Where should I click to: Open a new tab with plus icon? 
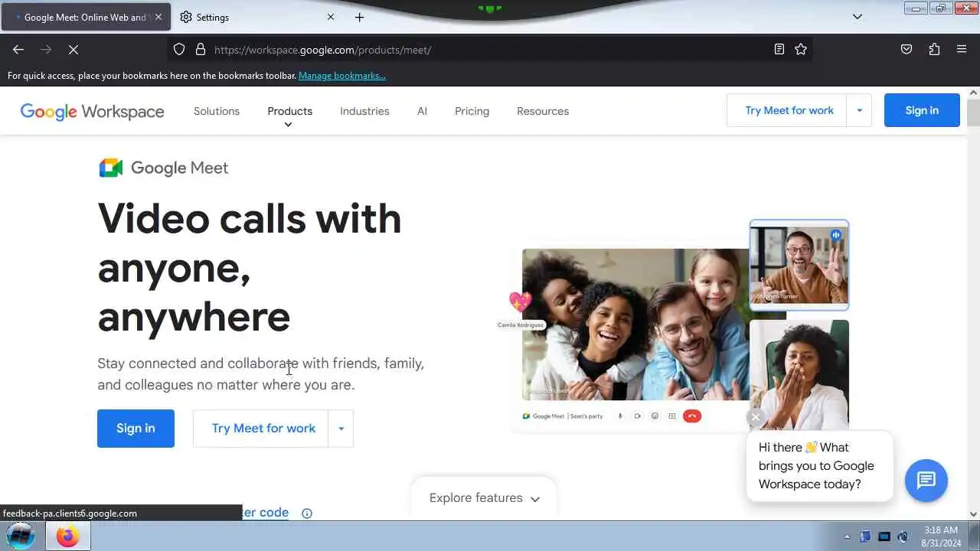(x=360, y=17)
